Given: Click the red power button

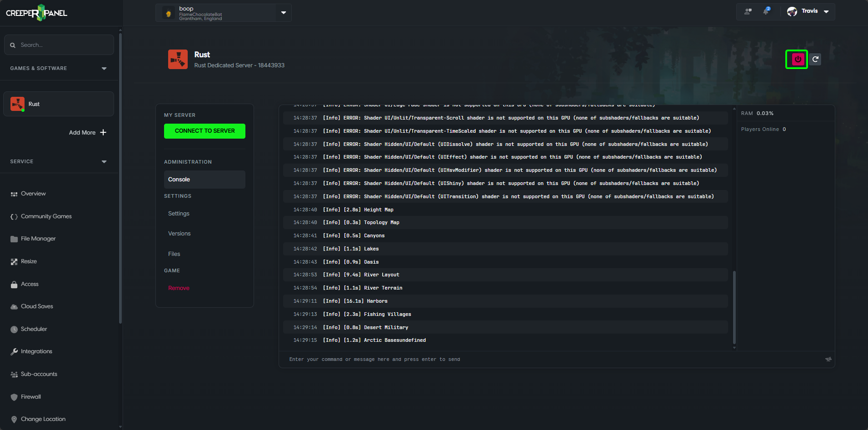Looking at the screenshot, I should (x=798, y=59).
